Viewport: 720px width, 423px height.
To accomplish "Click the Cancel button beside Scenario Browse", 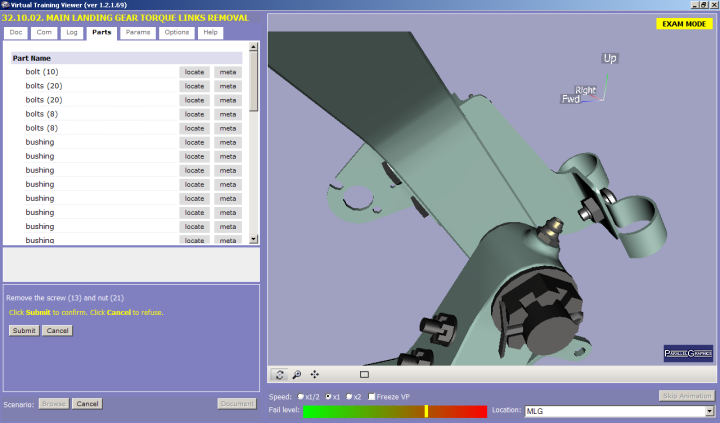I will 87,404.
